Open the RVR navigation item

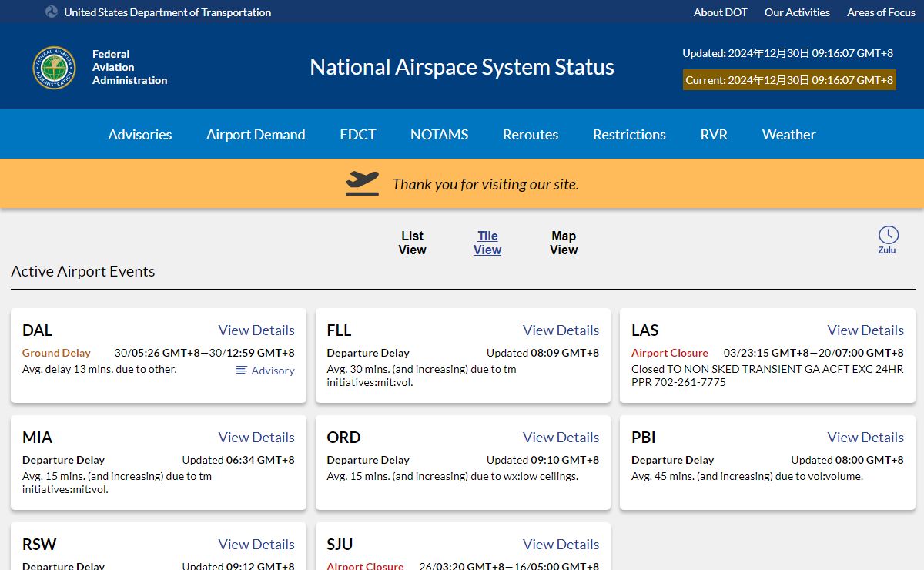[714, 134]
